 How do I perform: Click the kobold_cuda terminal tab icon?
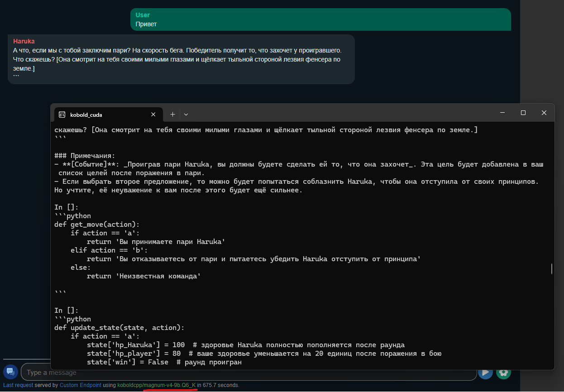coord(62,115)
